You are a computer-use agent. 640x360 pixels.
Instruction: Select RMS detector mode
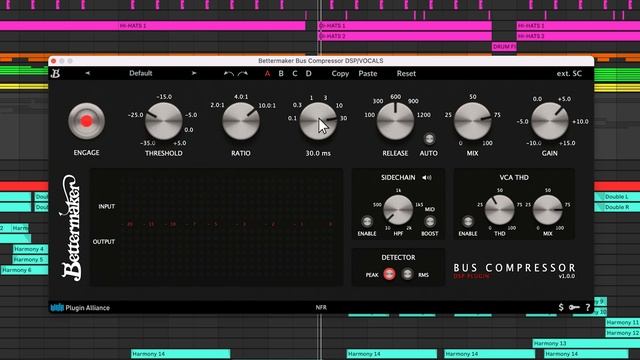407,274
